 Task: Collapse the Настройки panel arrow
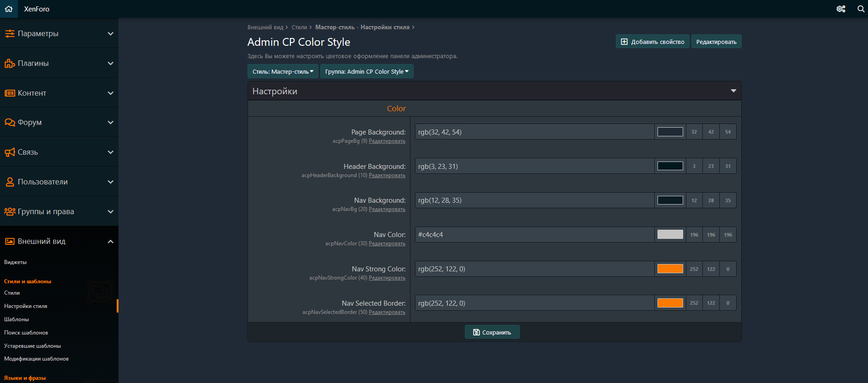(733, 91)
